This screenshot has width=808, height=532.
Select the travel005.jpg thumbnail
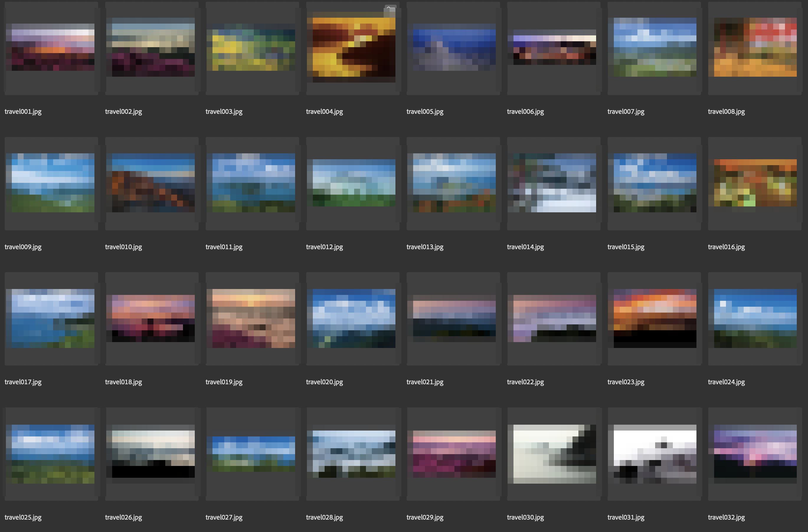pos(454,47)
